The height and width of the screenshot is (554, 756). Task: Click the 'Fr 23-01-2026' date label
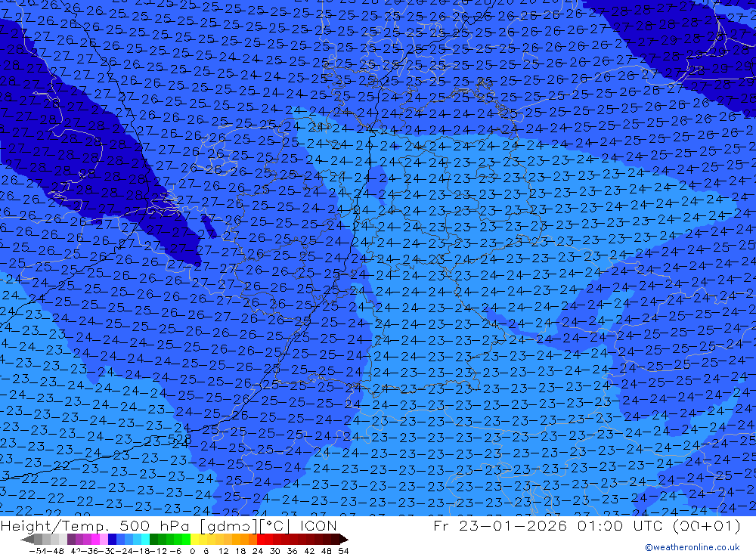pyautogui.click(x=500, y=525)
